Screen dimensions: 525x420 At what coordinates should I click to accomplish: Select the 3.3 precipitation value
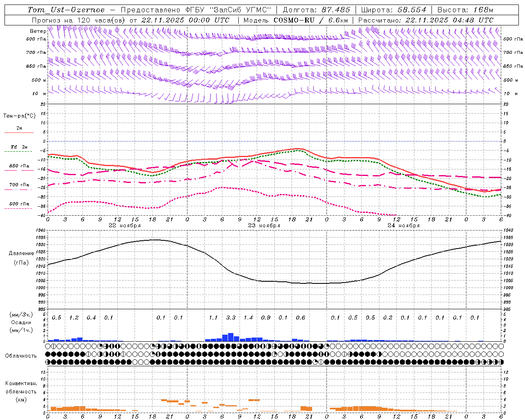pos(231,317)
